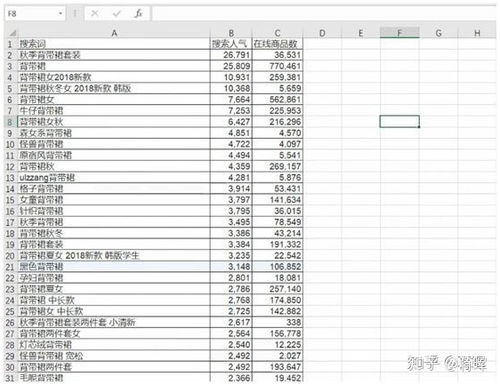Click cell value 53,431
Image resolution: width=500 pixels, height=385 pixels.
tap(277, 189)
